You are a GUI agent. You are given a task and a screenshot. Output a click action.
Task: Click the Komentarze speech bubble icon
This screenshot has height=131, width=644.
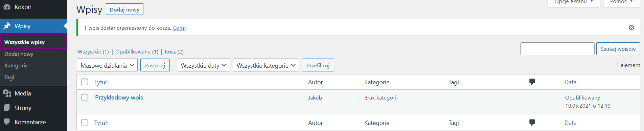[7, 122]
